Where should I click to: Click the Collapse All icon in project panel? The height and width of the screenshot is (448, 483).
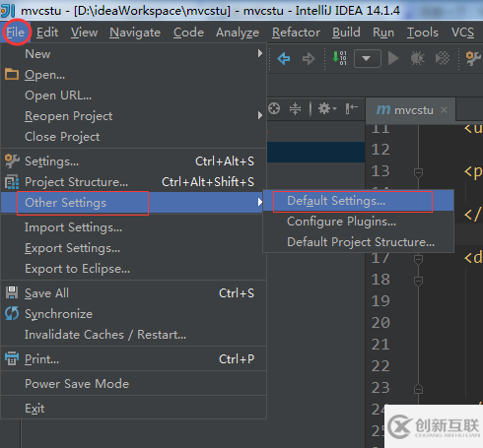pos(295,108)
